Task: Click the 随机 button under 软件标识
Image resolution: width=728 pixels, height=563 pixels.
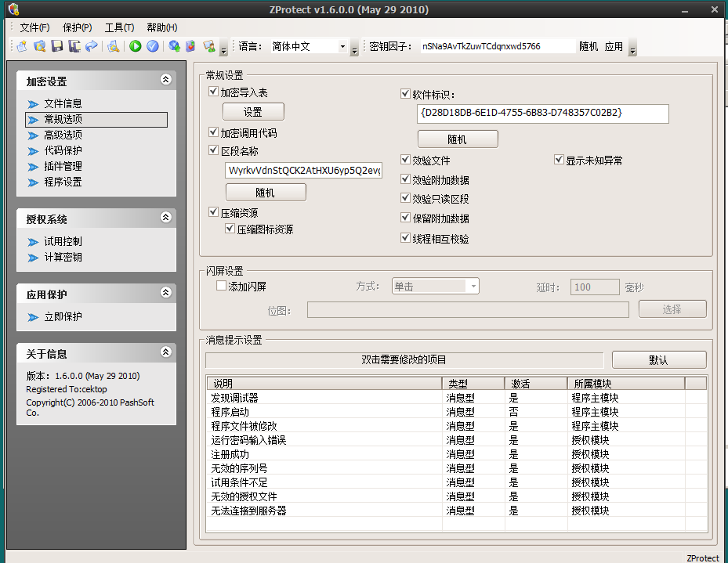Action: click(x=458, y=138)
